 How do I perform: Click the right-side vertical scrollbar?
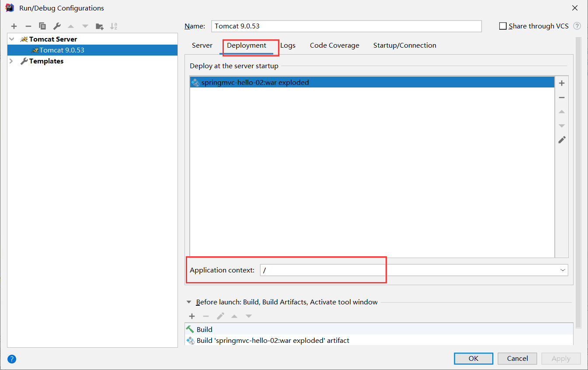click(578, 183)
